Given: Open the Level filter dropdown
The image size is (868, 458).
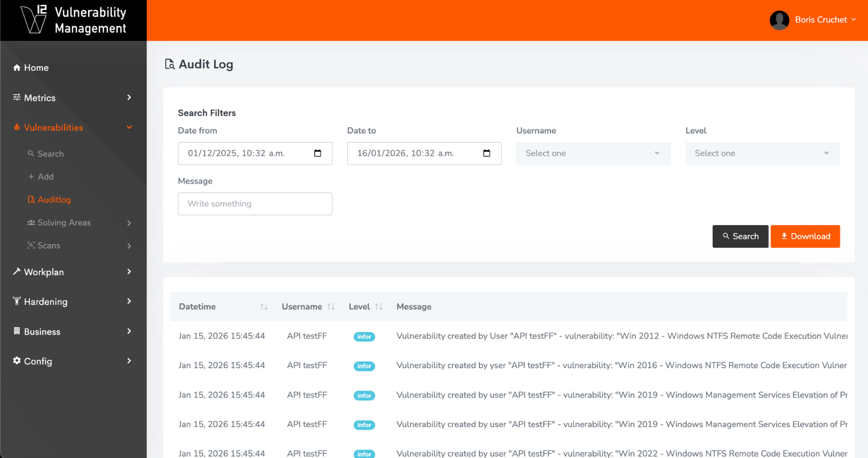Looking at the screenshot, I should click(x=762, y=153).
